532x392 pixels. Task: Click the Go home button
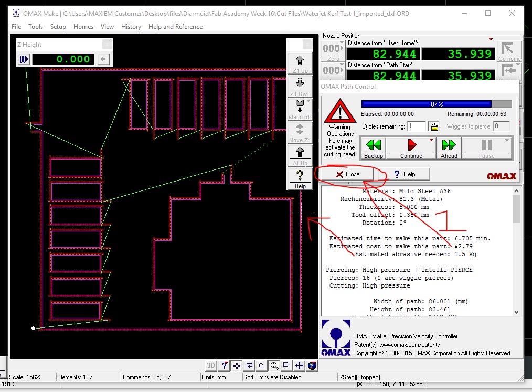click(509, 51)
